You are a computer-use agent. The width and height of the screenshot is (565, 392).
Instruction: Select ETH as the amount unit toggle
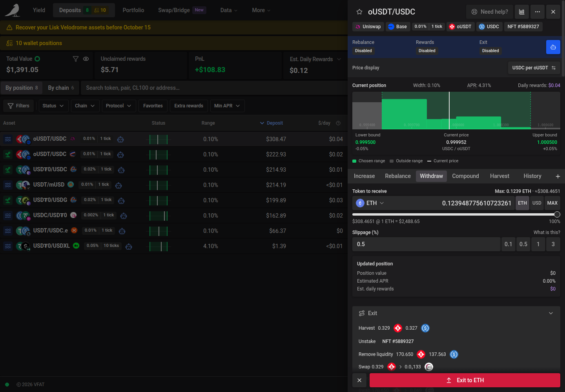coord(522,203)
